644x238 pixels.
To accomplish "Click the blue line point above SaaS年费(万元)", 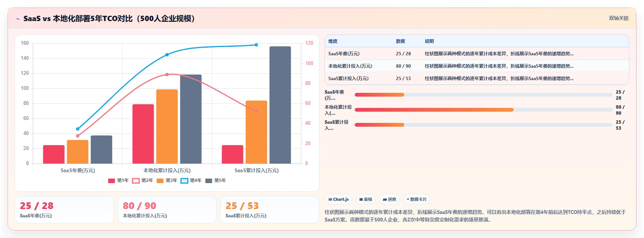I will (78, 129).
